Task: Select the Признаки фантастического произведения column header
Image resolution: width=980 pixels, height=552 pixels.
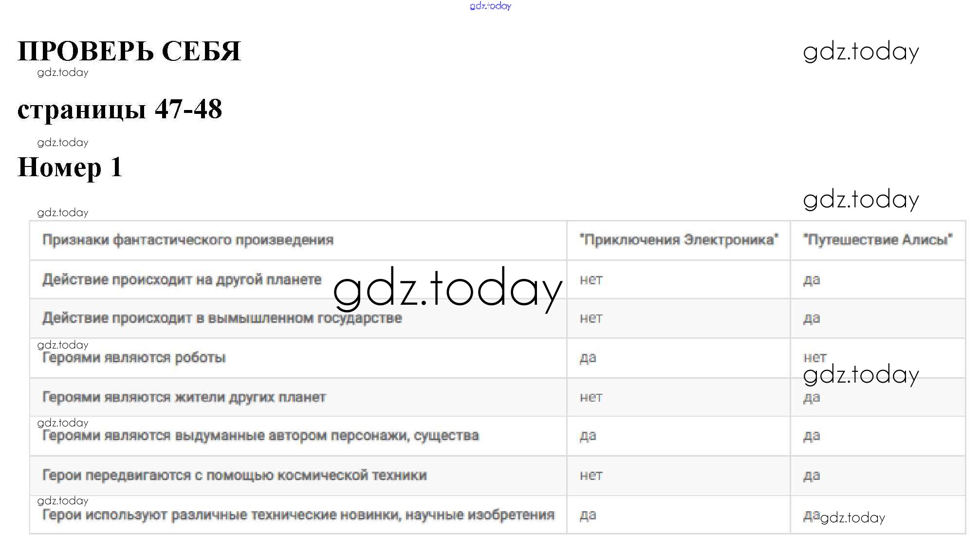Action: coord(188,240)
